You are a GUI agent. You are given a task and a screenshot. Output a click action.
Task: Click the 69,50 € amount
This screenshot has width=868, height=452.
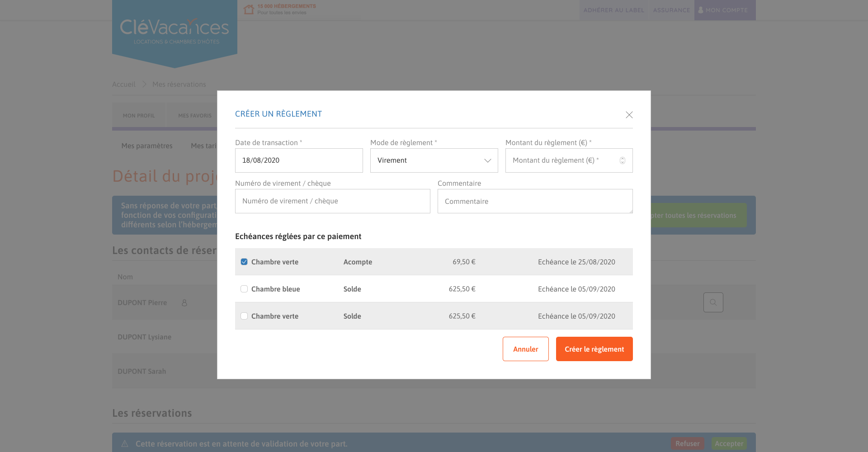[464, 262]
